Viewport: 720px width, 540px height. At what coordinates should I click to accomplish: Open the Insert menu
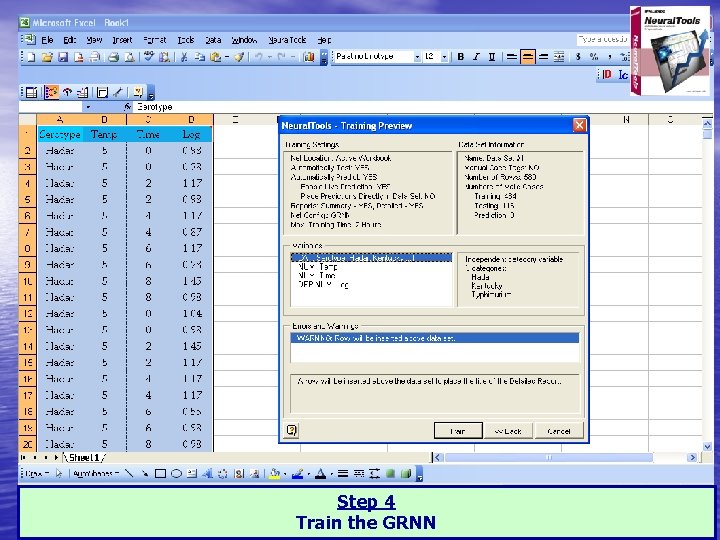[122, 40]
